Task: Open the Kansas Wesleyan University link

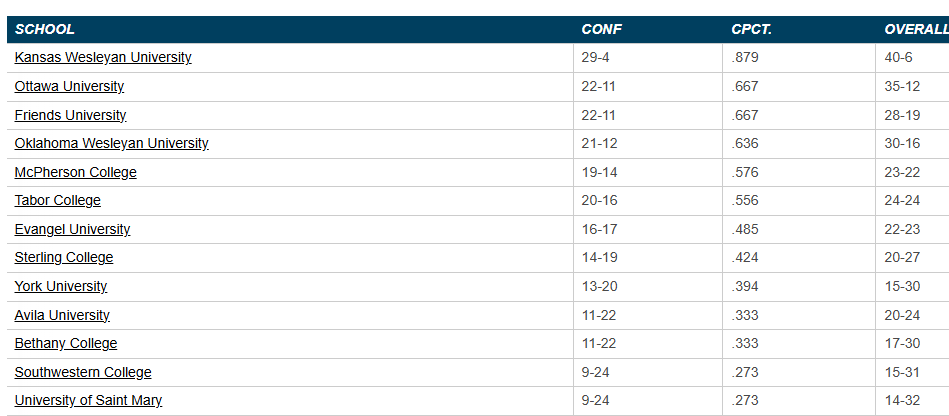Action: (x=103, y=58)
